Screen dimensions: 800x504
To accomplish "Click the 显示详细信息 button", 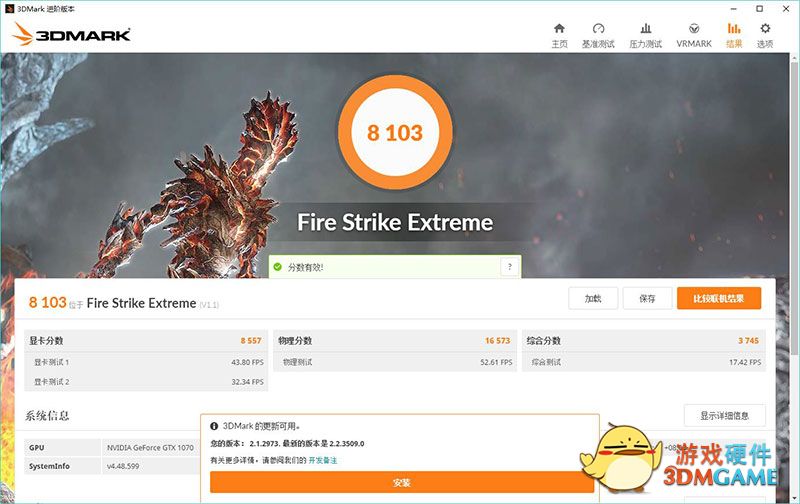I will pyautogui.click(x=724, y=416).
